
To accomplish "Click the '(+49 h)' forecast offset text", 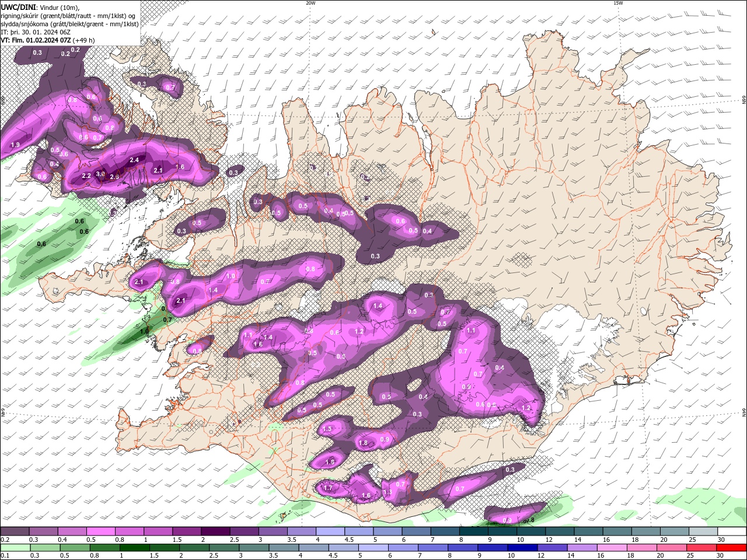I will point(84,40).
